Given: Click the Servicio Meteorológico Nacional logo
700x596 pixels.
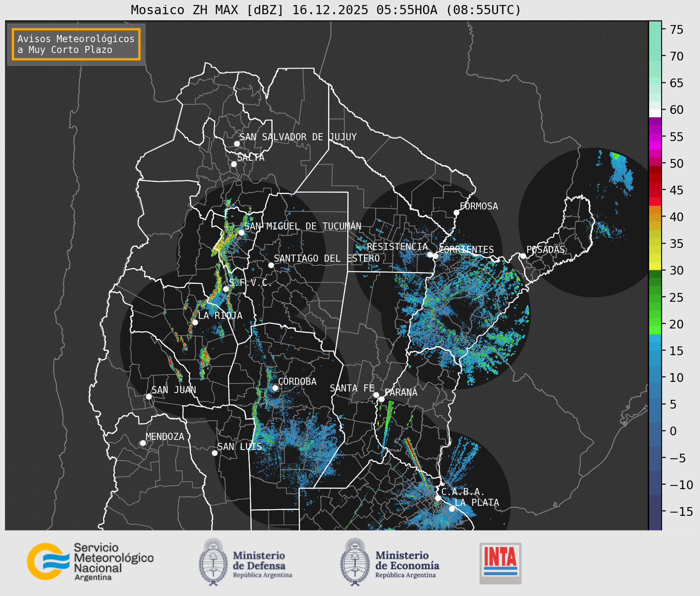Looking at the screenshot, I should [91, 561].
